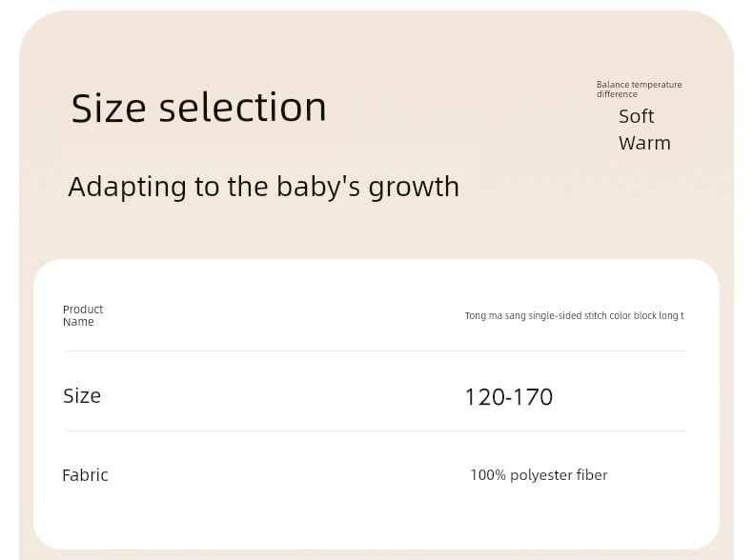753x560 pixels.
Task: Click divider line below Product Name row
Action: pos(376,350)
